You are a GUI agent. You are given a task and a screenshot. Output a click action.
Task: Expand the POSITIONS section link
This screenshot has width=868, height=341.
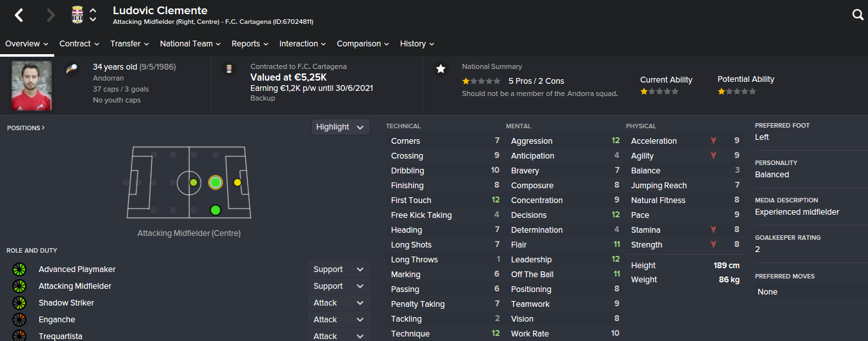point(26,128)
